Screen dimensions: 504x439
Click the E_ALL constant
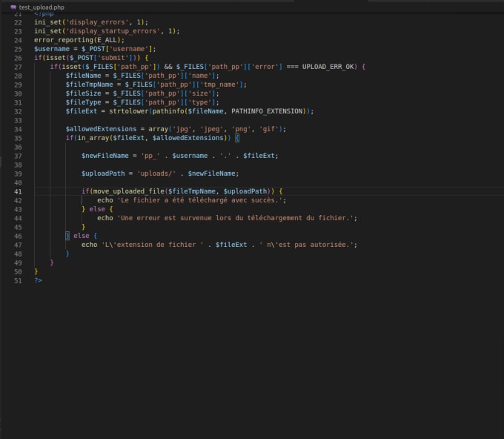[107, 40]
